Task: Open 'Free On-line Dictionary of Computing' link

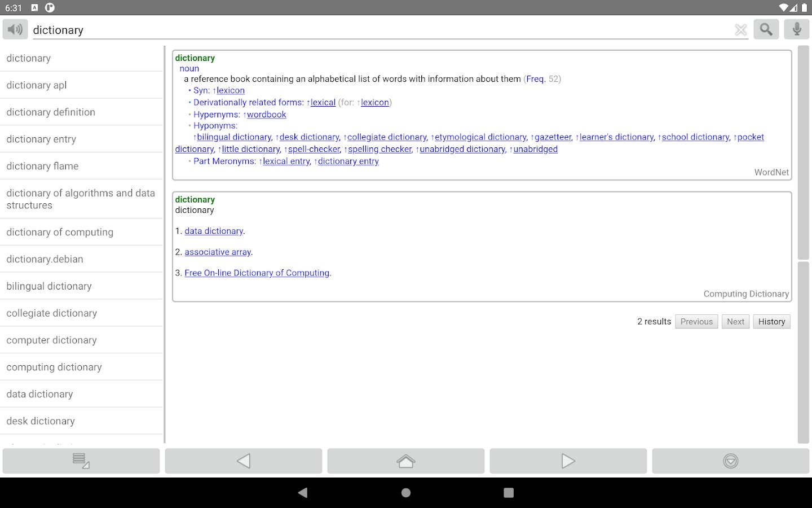Action: click(x=257, y=273)
